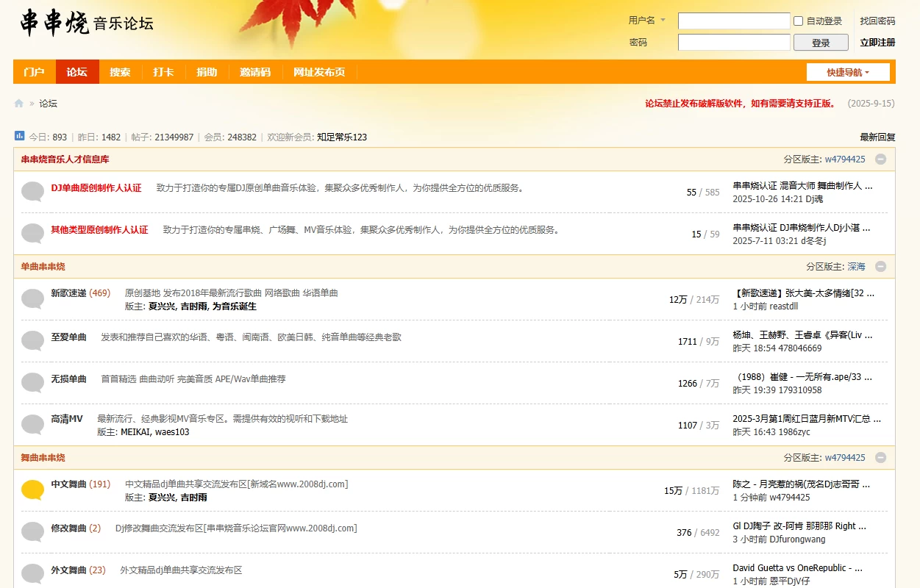Collapse the 舞曲串串烧 section with its minus button
The width and height of the screenshot is (920, 588).
880,457
